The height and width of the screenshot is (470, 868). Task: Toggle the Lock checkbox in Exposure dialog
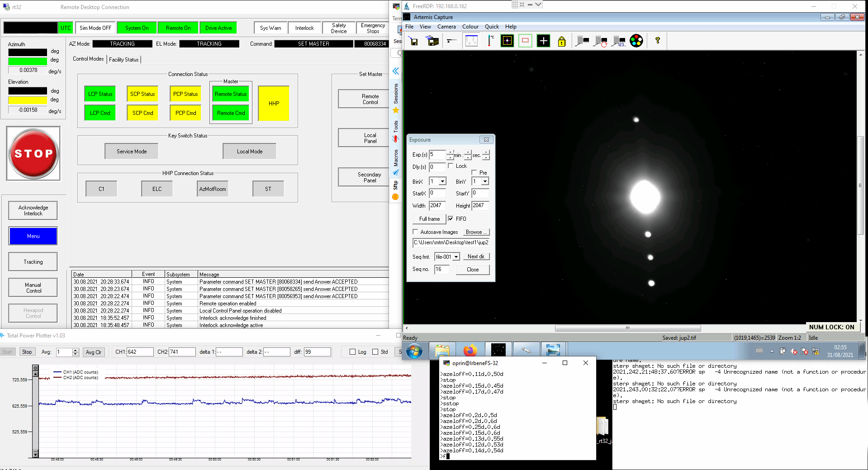[451, 166]
